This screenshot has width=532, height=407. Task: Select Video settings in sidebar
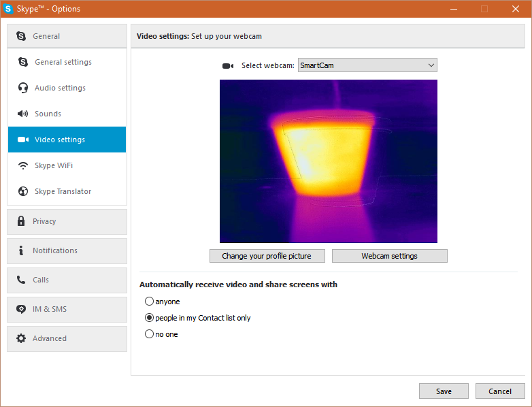(x=67, y=140)
